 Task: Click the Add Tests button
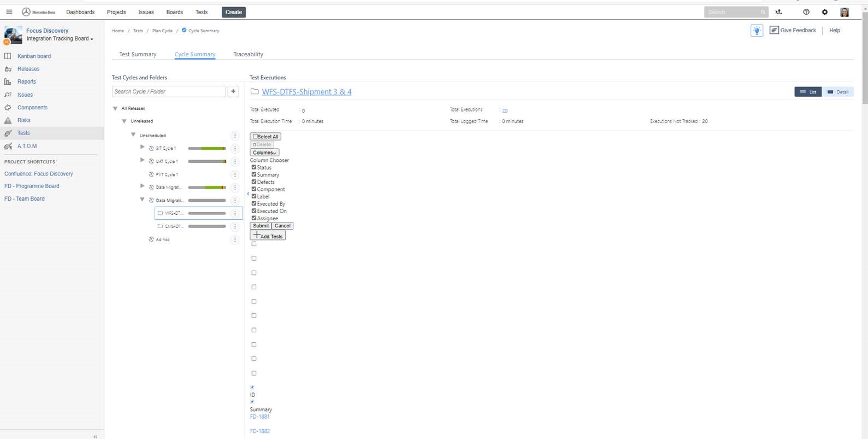(268, 236)
